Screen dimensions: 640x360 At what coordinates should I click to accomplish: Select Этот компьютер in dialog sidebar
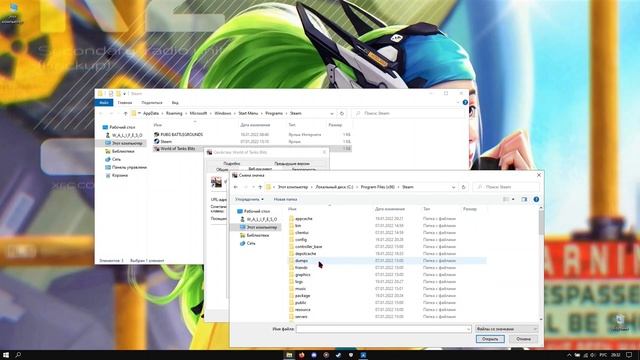coord(261,227)
